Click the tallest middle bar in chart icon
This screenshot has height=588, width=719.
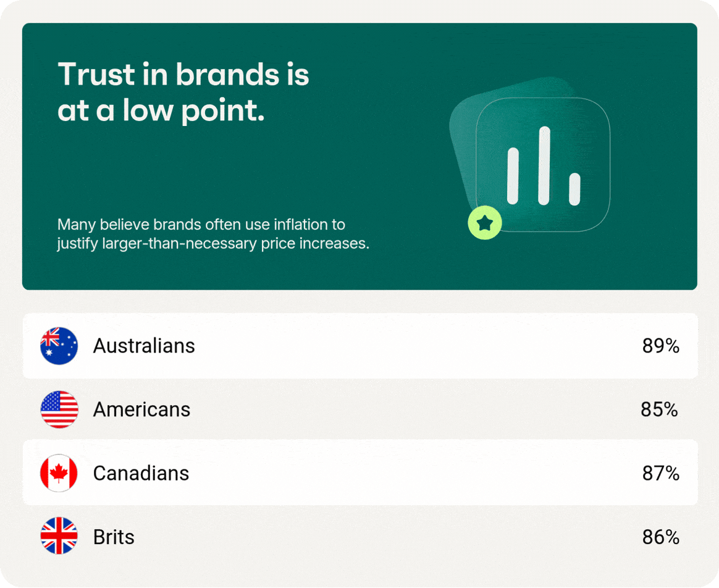544,166
